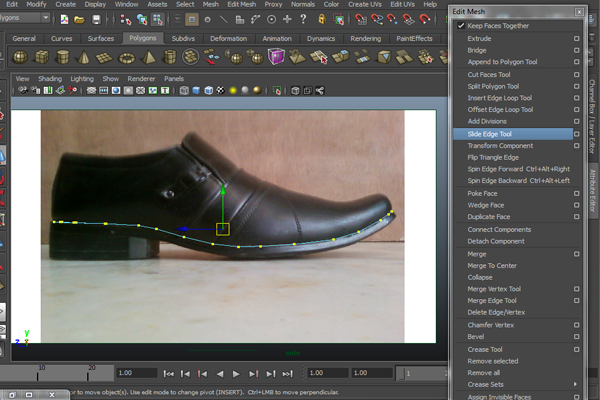Click the snap to grids magnet icon
Viewport: 600px width, 400px height.
pos(360,19)
